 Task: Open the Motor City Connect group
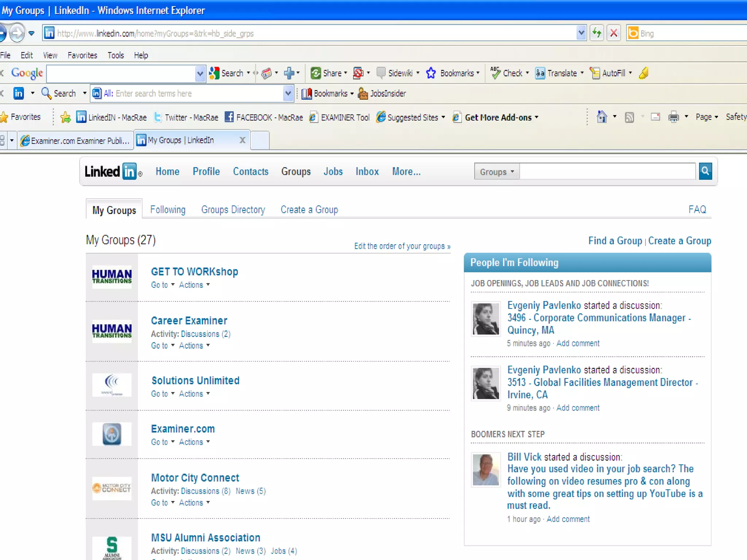point(195,478)
